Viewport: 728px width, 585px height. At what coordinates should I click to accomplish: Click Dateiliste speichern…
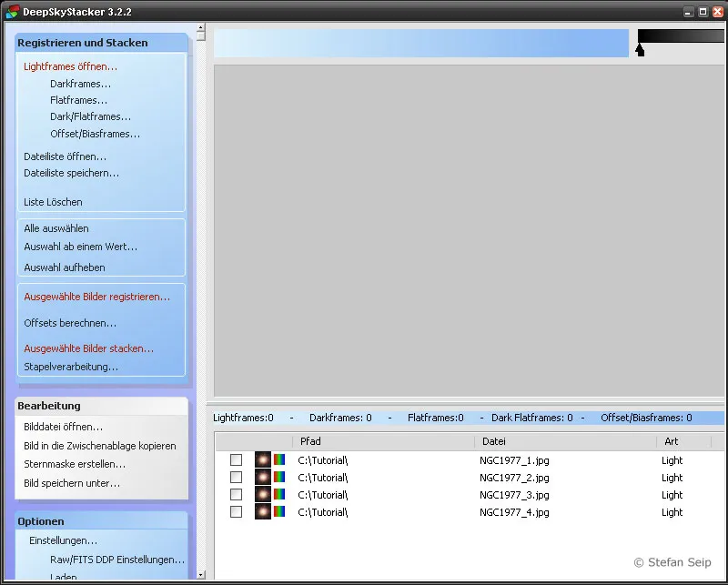[x=72, y=173]
